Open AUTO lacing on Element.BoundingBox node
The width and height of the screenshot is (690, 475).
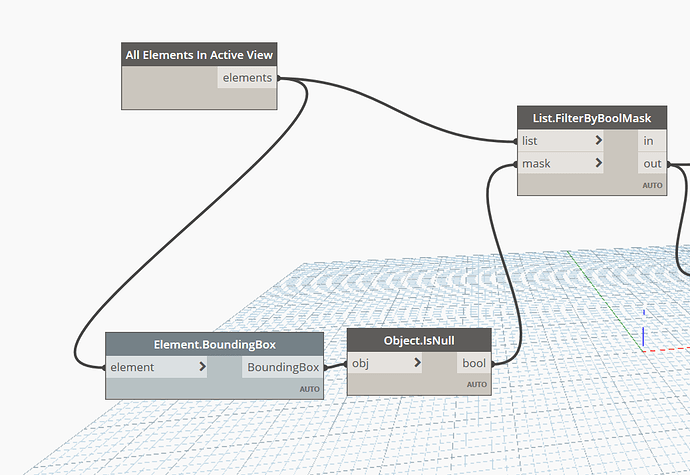309,389
